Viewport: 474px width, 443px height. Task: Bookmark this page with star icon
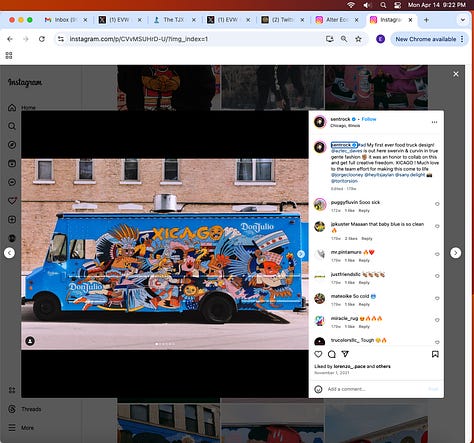(x=358, y=39)
